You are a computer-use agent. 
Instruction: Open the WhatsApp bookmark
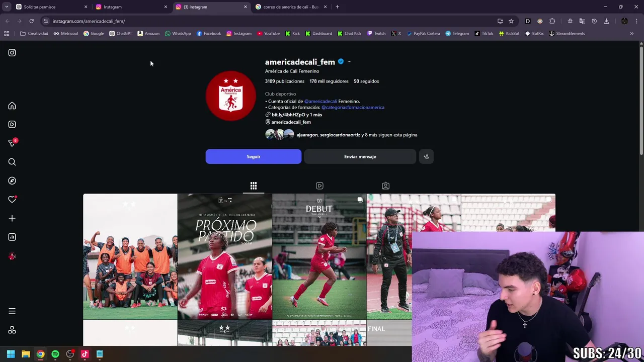click(178, 34)
